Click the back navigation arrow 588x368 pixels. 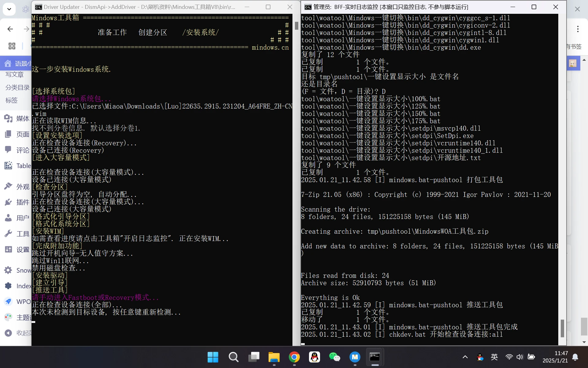(x=10, y=29)
